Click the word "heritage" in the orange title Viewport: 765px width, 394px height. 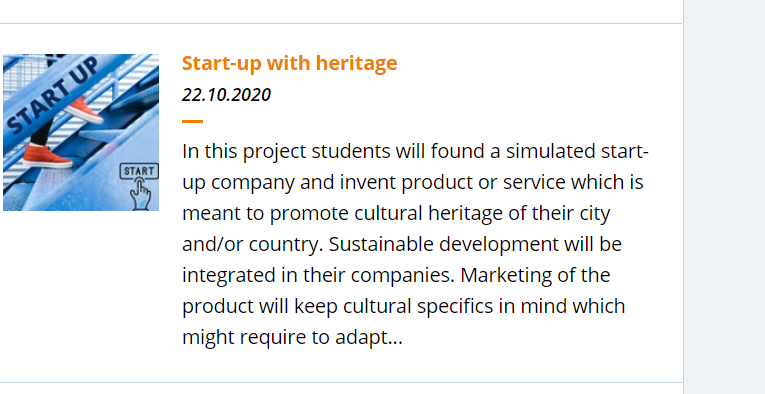click(x=357, y=63)
